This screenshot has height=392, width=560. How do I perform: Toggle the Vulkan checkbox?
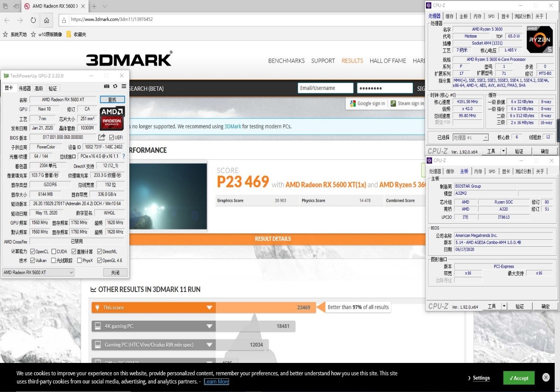pos(33,260)
